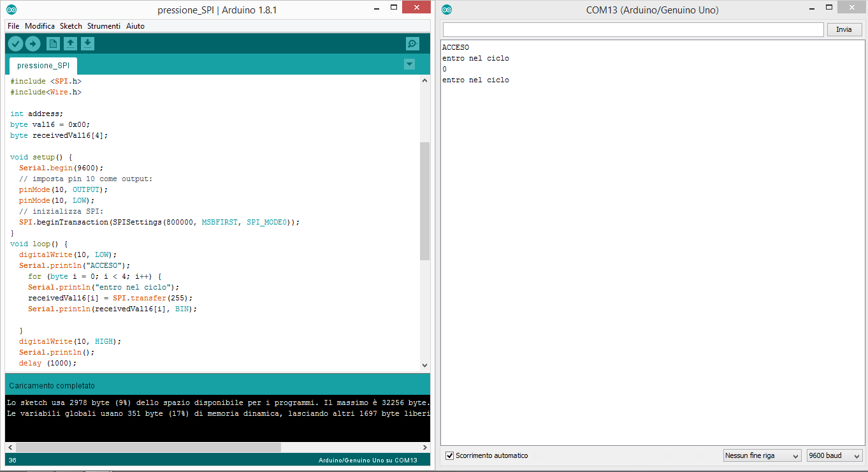Image resolution: width=868 pixels, height=472 pixels.
Task: Click the editor scrollbar up arrow
Action: click(x=425, y=81)
